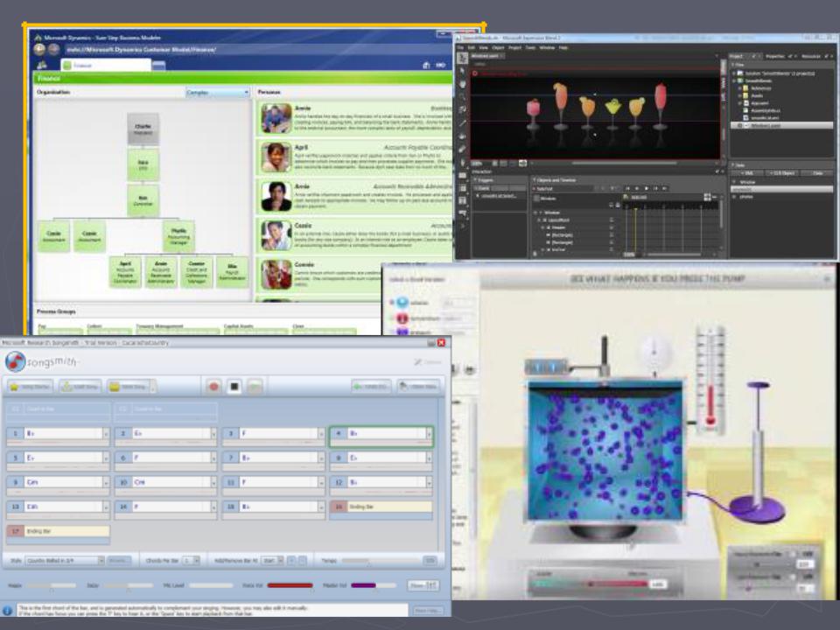This screenshot has width=840, height=630.
Task: Open the chord dropdown for bar 4 in Songsmith
Action: (429, 433)
